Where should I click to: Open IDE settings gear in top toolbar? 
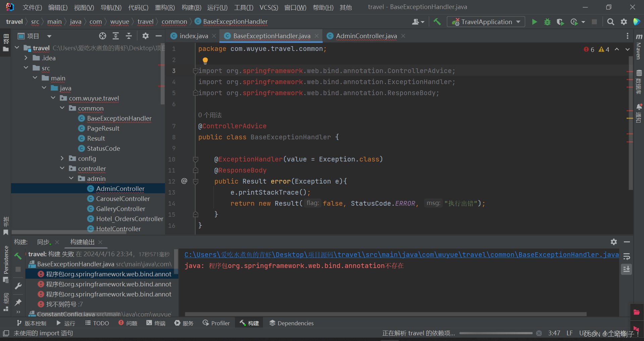[x=624, y=22]
